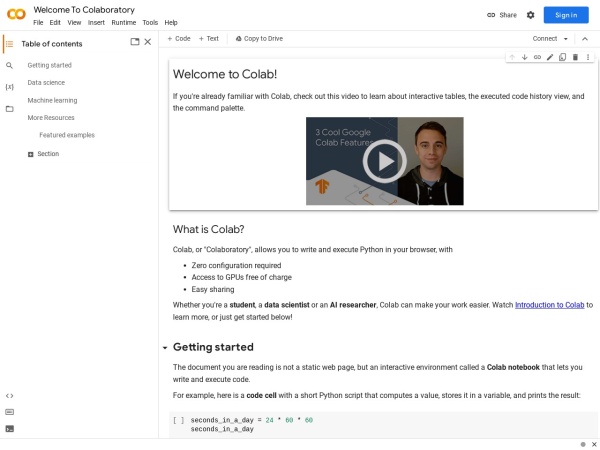Open the View menu
Image resolution: width=600 pixels, height=450 pixels.
[x=74, y=23]
